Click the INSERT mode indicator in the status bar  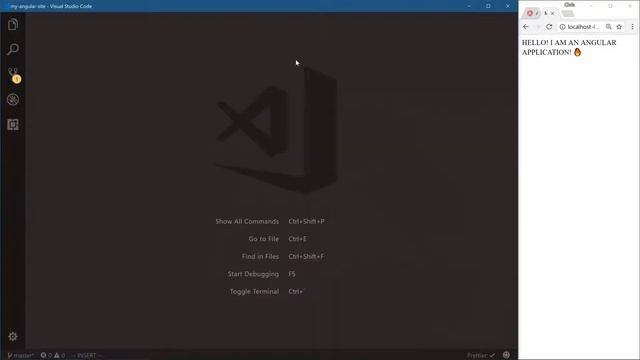(86, 356)
